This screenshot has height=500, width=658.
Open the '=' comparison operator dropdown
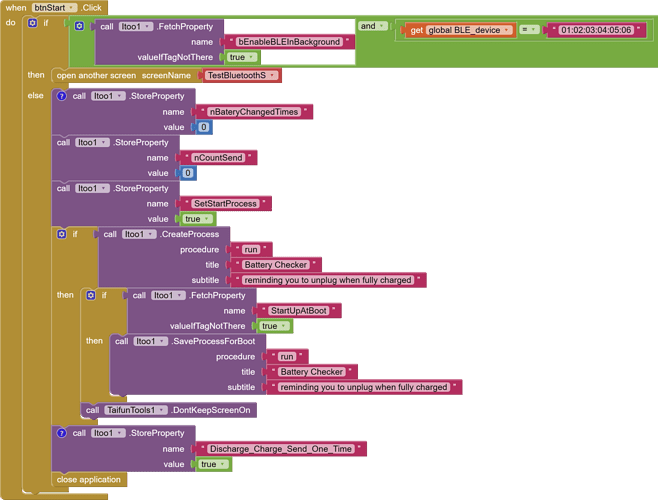pyautogui.click(x=529, y=29)
